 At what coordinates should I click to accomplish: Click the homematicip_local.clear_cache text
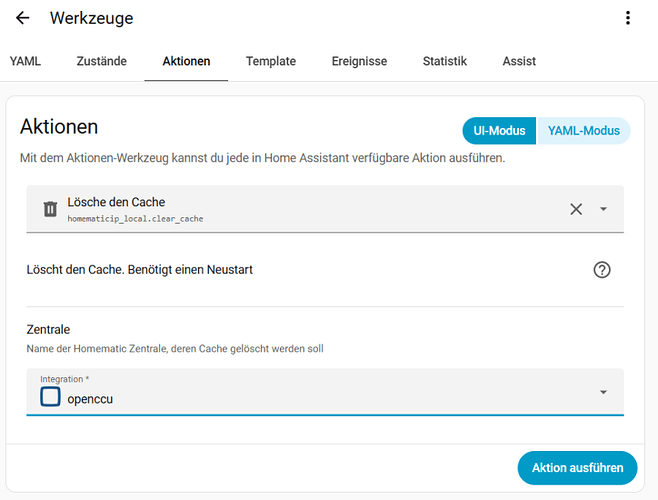pos(135,219)
